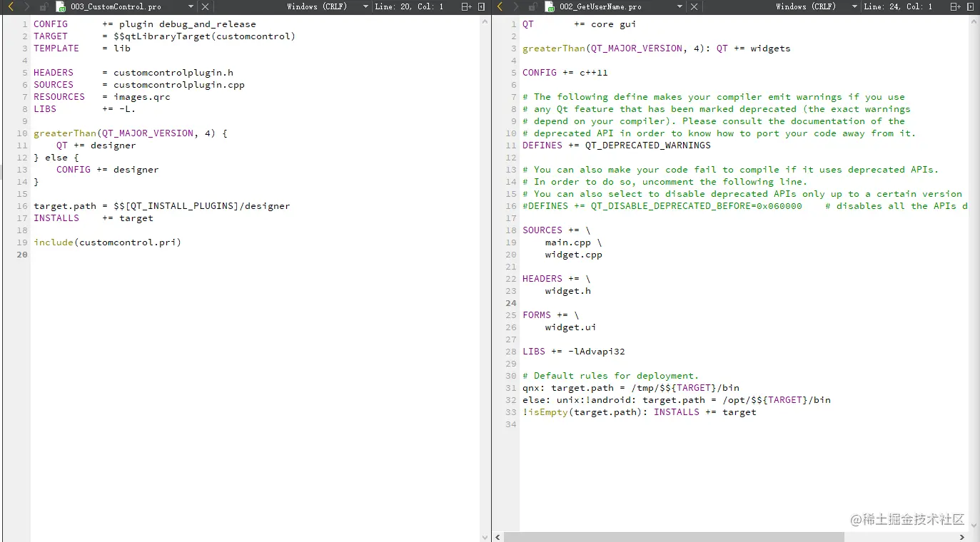This screenshot has width=980, height=542.
Task: Click 'include' on line 19 of the left editor
Action: [x=54, y=242]
